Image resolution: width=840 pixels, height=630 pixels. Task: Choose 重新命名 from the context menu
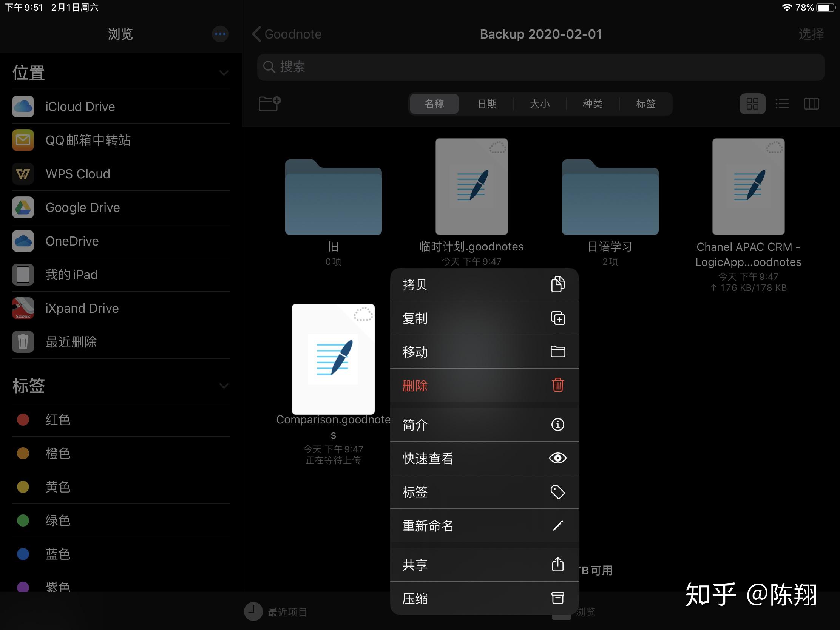[x=484, y=526]
